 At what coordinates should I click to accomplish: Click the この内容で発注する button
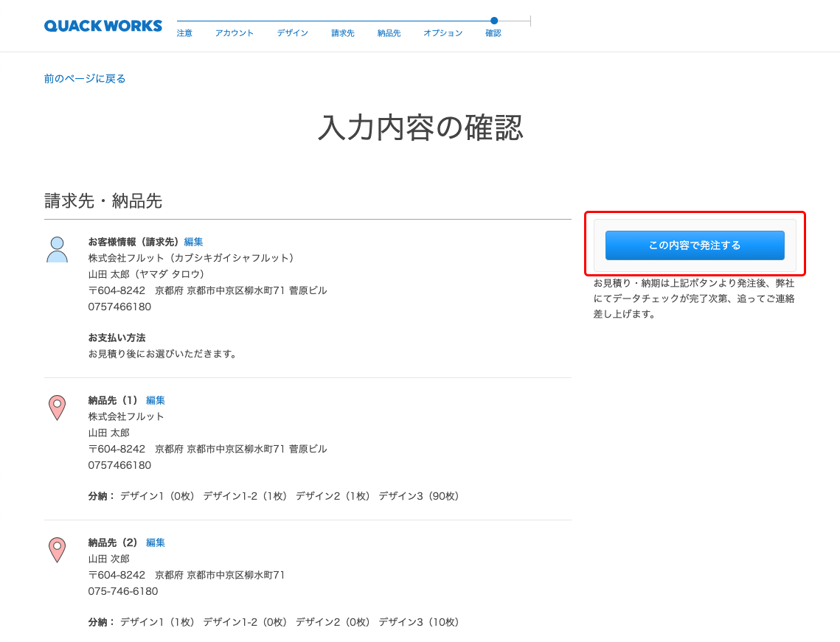[x=694, y=245]
